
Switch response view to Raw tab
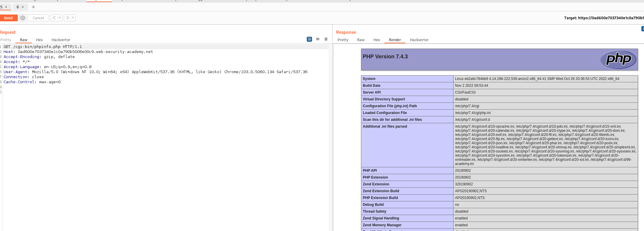361,40
